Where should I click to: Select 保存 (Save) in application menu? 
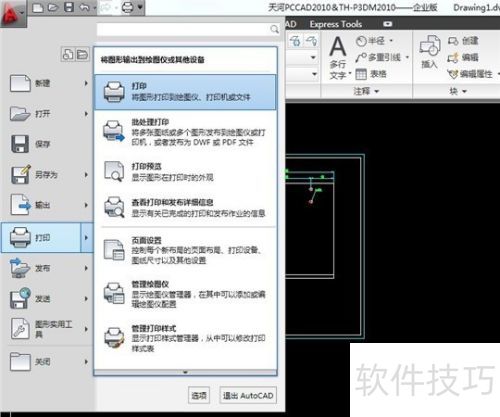click(47, 144)
